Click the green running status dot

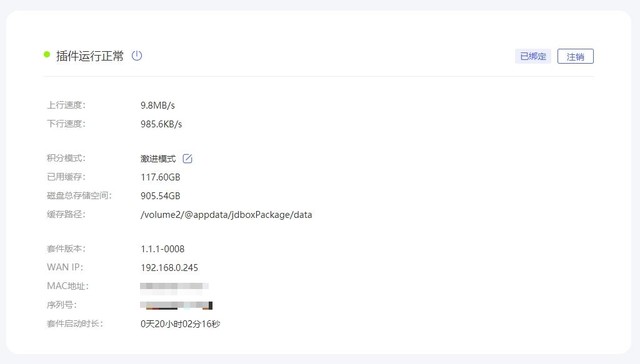coord(47,54)
